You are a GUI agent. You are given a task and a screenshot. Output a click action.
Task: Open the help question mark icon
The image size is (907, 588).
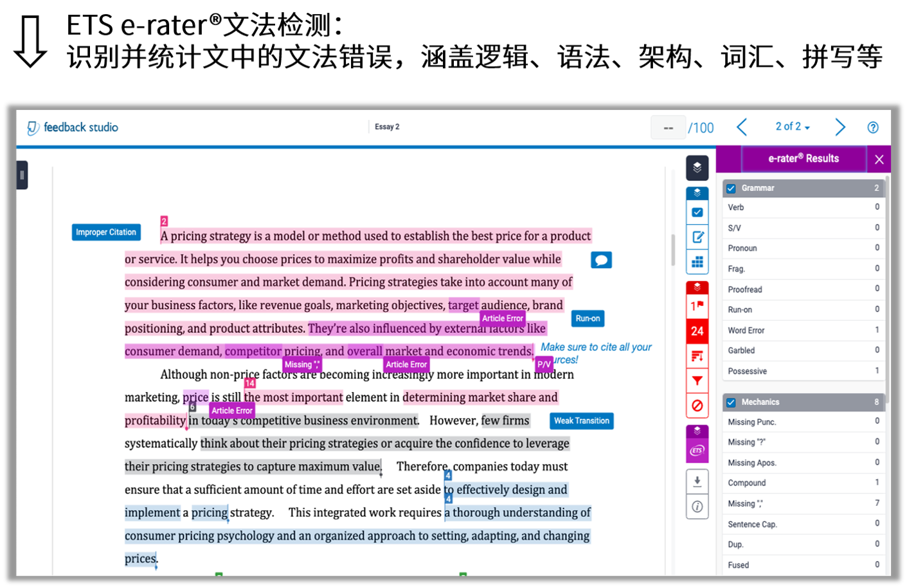coord(872,127)
